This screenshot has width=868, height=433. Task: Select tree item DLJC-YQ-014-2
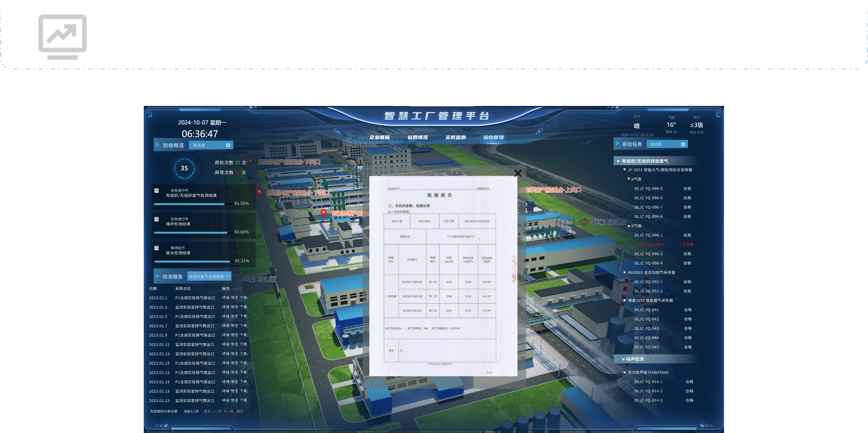coord(648,391)
